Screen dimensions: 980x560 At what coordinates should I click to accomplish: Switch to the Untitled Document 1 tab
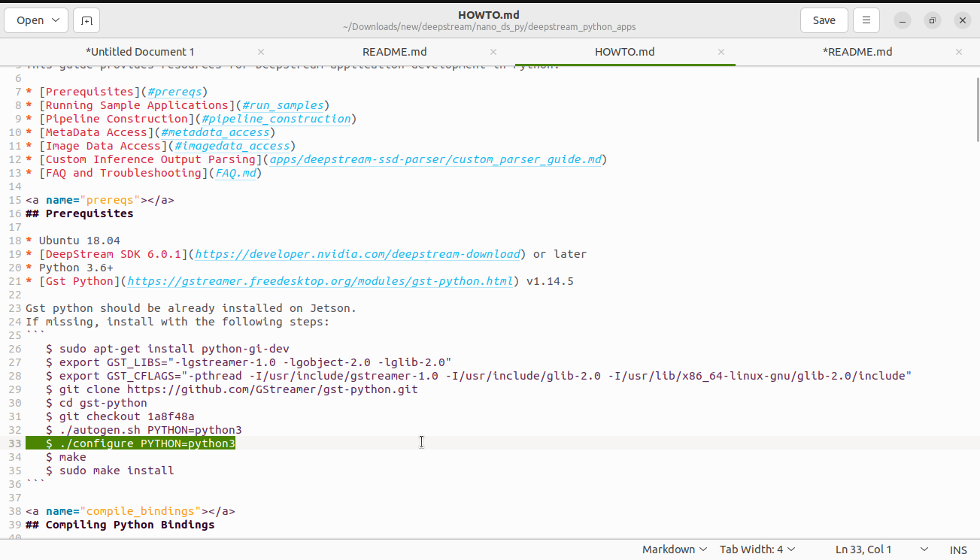(x=139, y=52)
